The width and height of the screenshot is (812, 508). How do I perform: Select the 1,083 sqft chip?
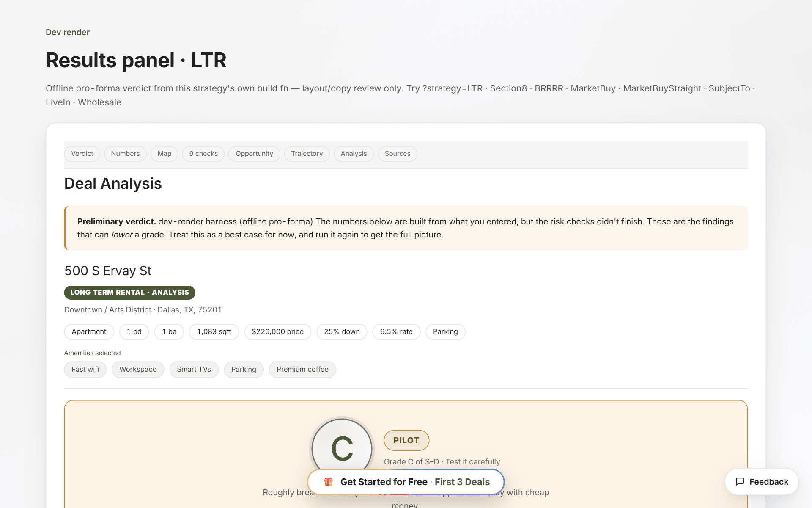point(214,332)
